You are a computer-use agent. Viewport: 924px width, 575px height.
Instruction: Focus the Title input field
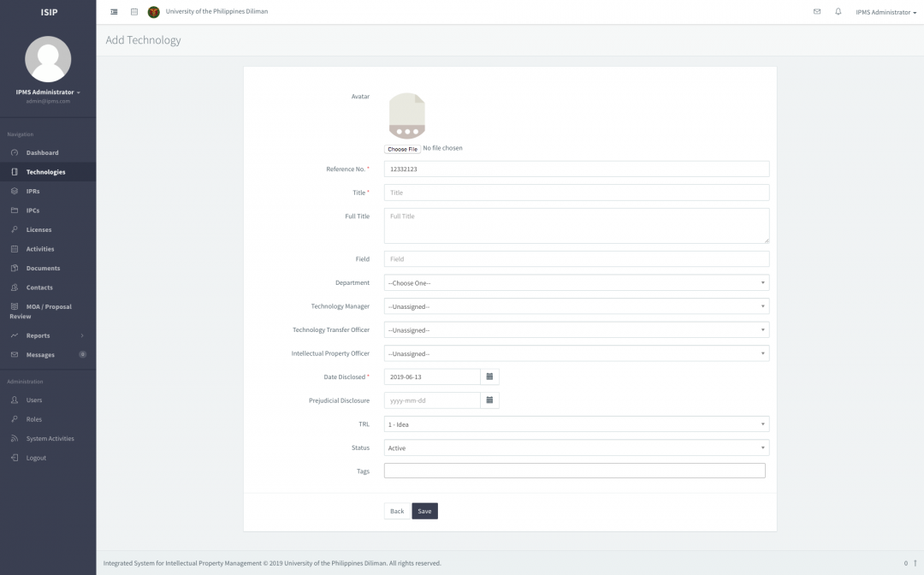point(577,193)
